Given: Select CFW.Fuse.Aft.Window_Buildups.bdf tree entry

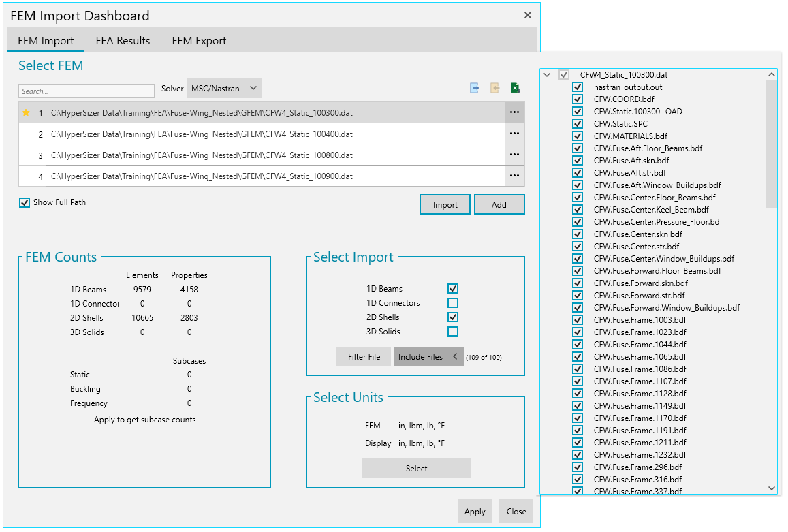Looking at the screenshot, I should [x=657, y=185].
